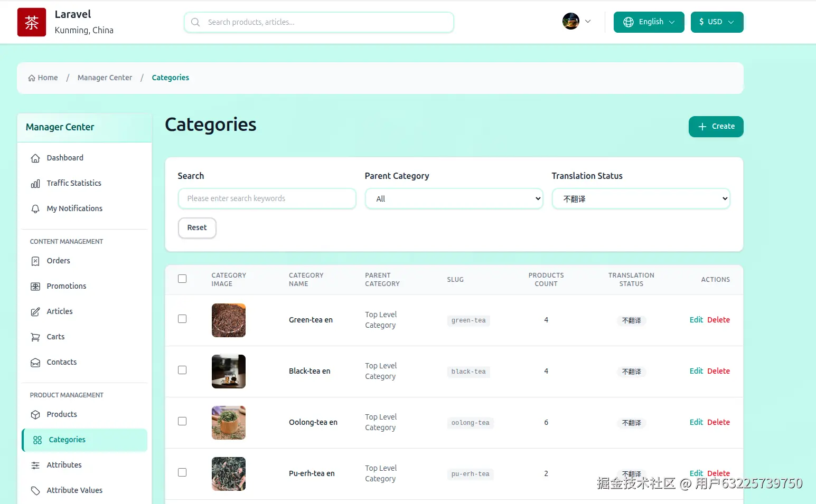Check the Oolong-tea en row checkbox
This screenshot has width=816, height=504.
click(182, 421)
